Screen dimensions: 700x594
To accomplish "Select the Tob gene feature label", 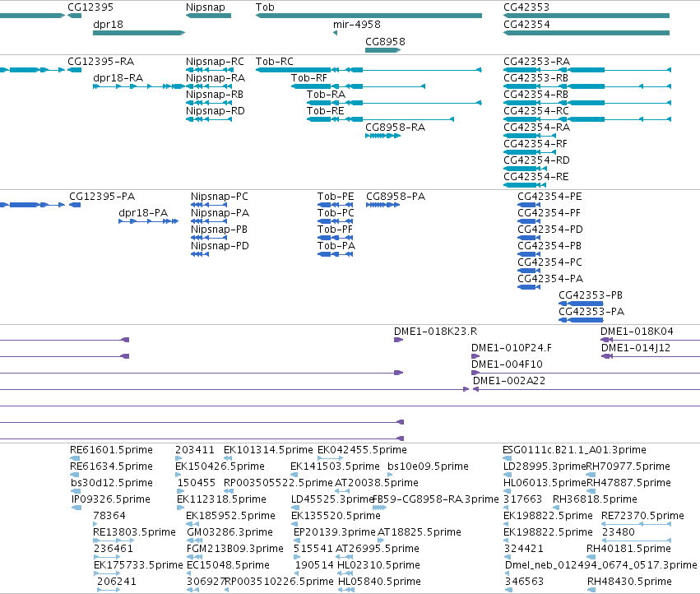I will tap(265, 7).
